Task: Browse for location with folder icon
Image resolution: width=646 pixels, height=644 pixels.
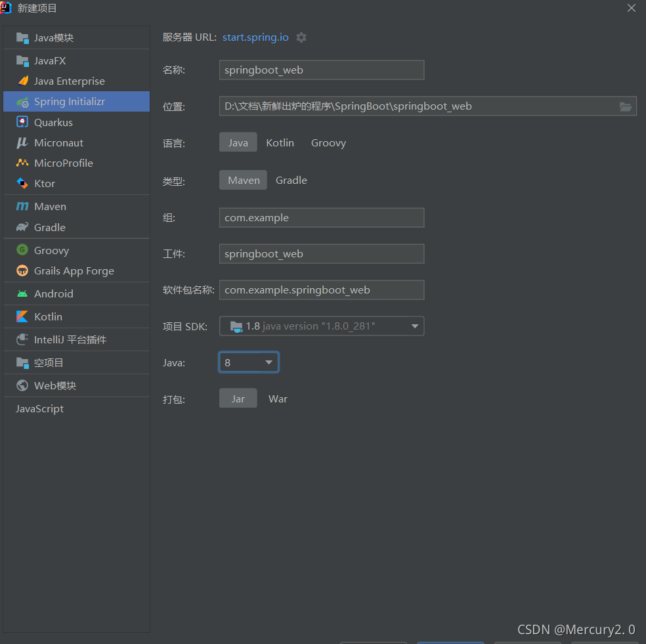Action: point(626,107)
